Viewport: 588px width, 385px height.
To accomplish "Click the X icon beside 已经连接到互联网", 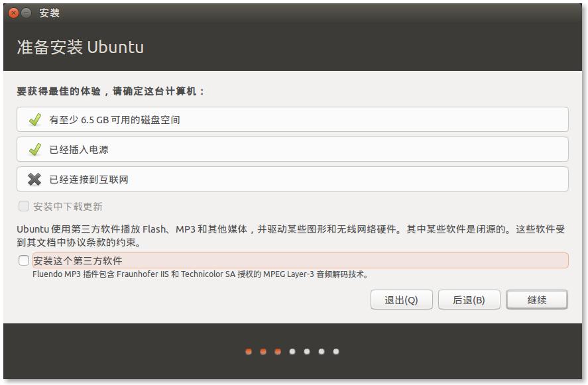I will point(34,180).
